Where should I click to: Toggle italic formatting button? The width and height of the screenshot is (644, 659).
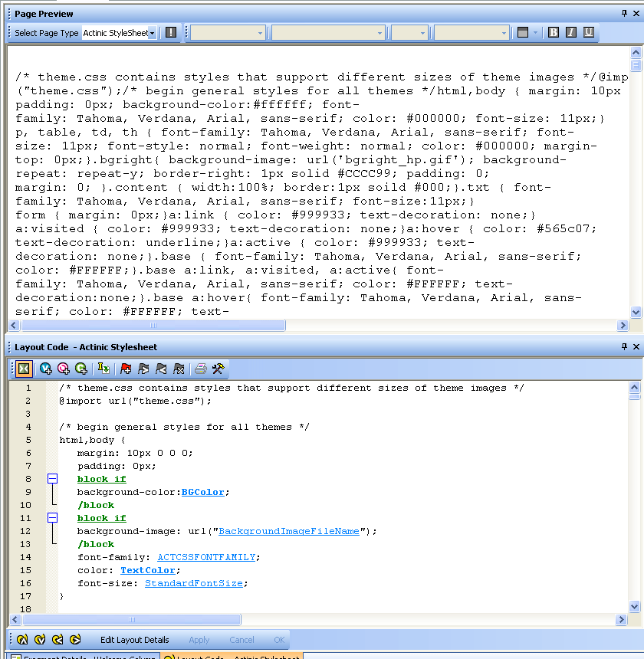pyautogui.click(x=571, y=33)
